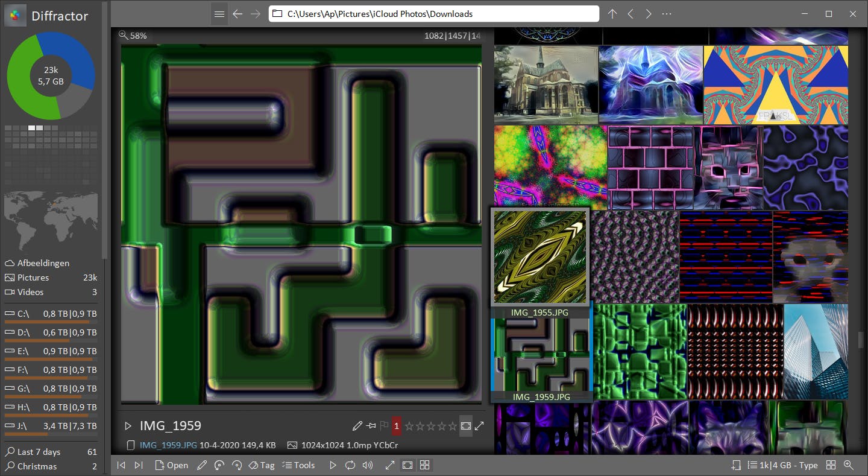The image size is (868, 476).
Task: Go to the first item using skip-to-start icon
Action: click(x=121, y=465)
